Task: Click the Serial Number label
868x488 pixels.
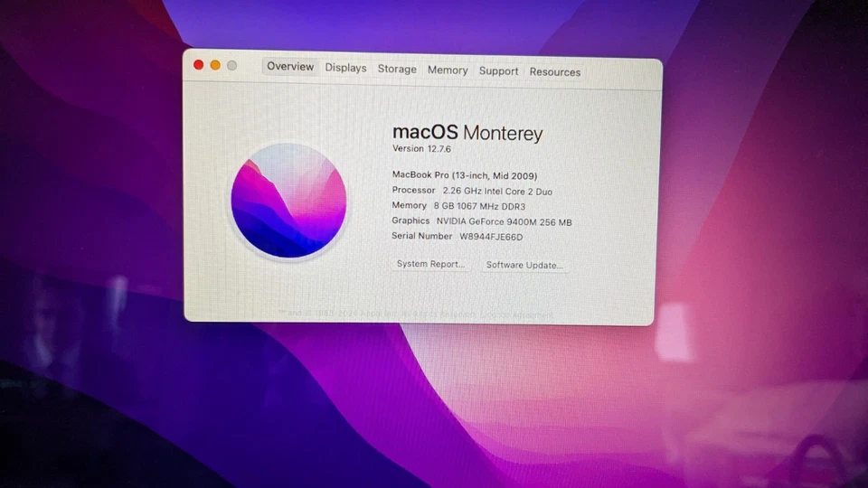Action: pyautogui.click(x=422, y=236)
